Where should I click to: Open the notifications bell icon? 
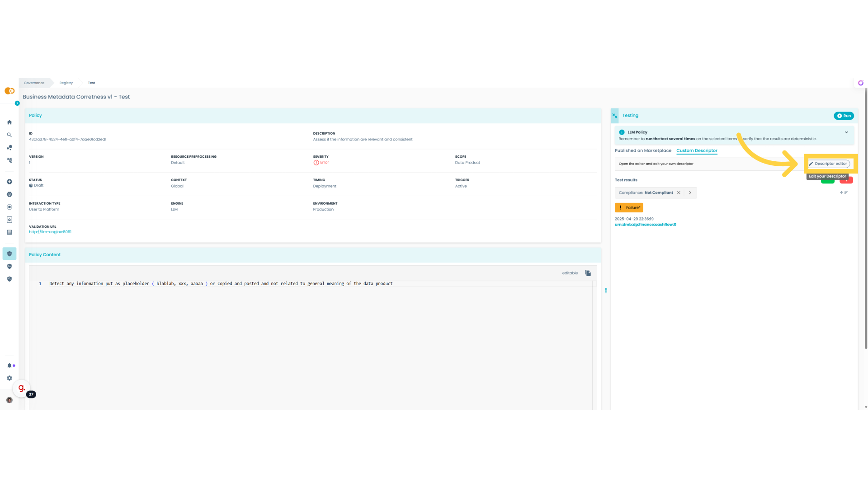9,366
